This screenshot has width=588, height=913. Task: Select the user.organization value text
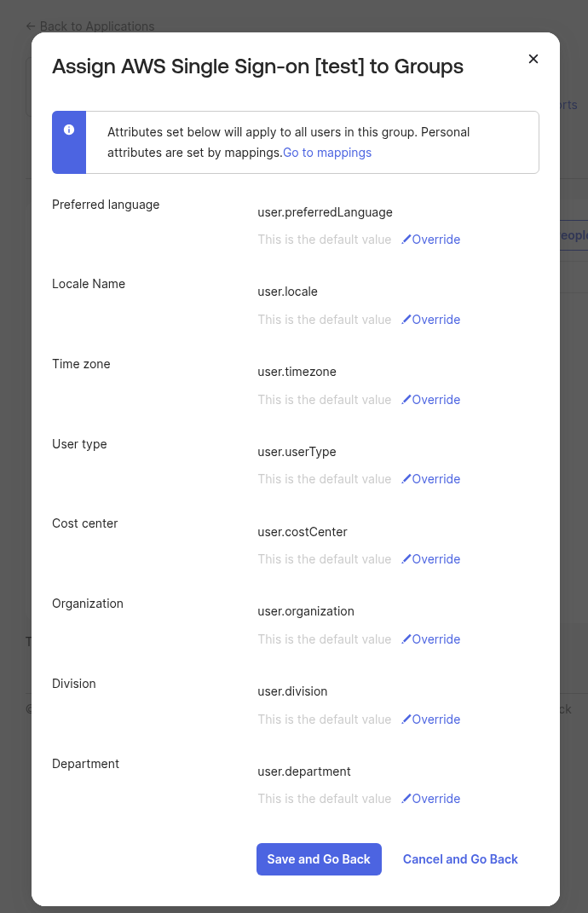(306, 611)
